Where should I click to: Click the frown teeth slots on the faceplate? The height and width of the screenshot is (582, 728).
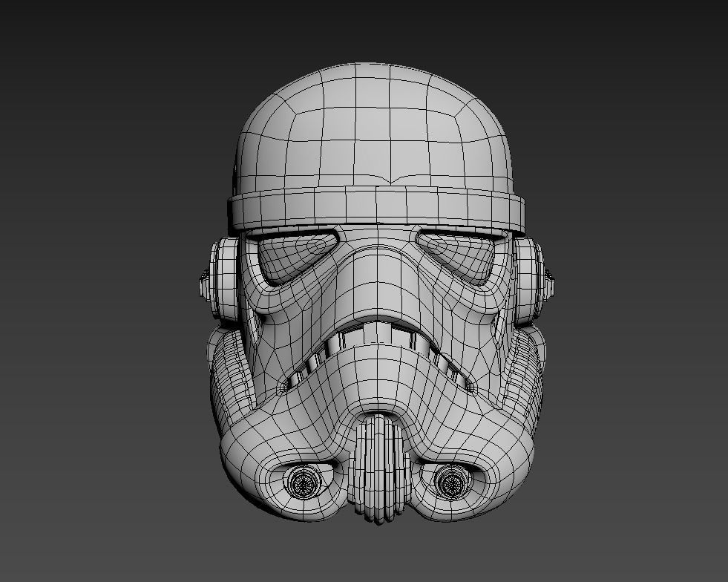pos(376,358)
